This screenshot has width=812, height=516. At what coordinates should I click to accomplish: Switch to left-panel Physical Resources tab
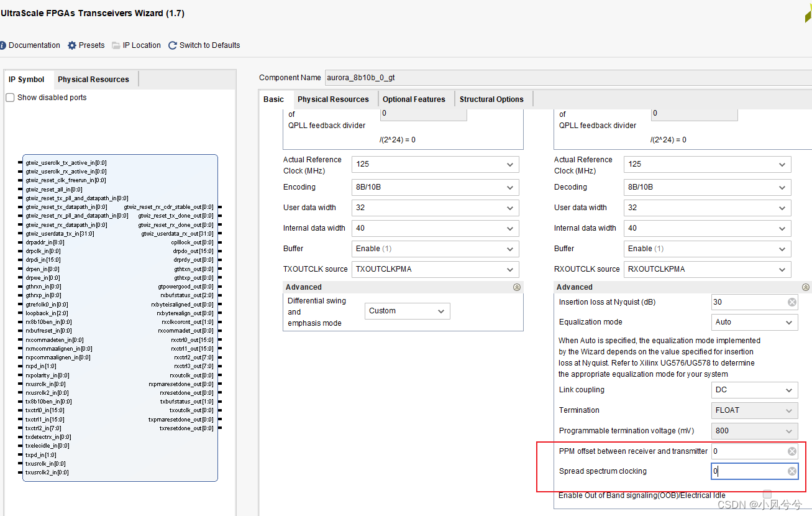[x=94, y=80]
